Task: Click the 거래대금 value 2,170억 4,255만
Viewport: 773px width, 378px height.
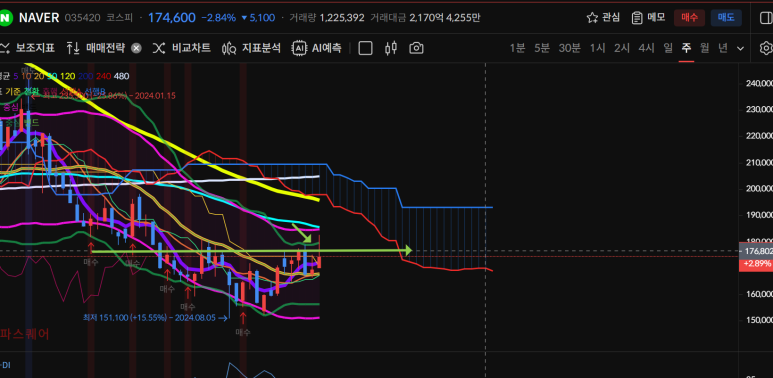Action: click(445, 18)
